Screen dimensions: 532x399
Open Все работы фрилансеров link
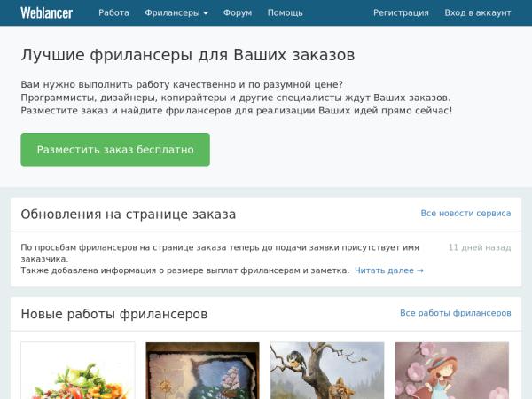click(x=456, y=313)
